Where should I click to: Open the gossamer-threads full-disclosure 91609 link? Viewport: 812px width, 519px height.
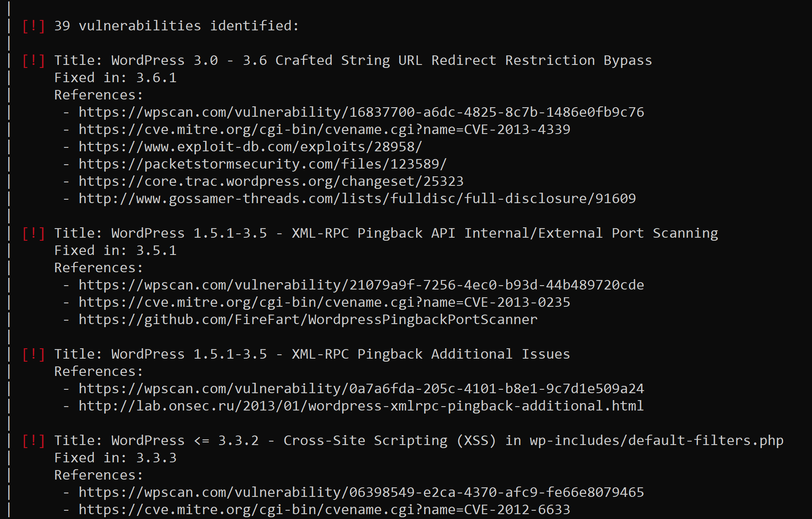pyautogui.click(x=357, y=198)
